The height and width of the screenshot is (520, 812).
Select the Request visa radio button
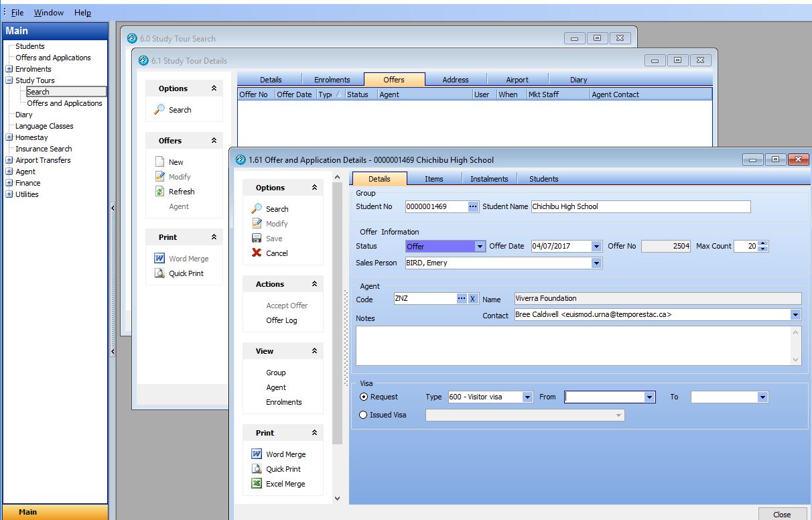pyautogui.click(x=364, y=397)
